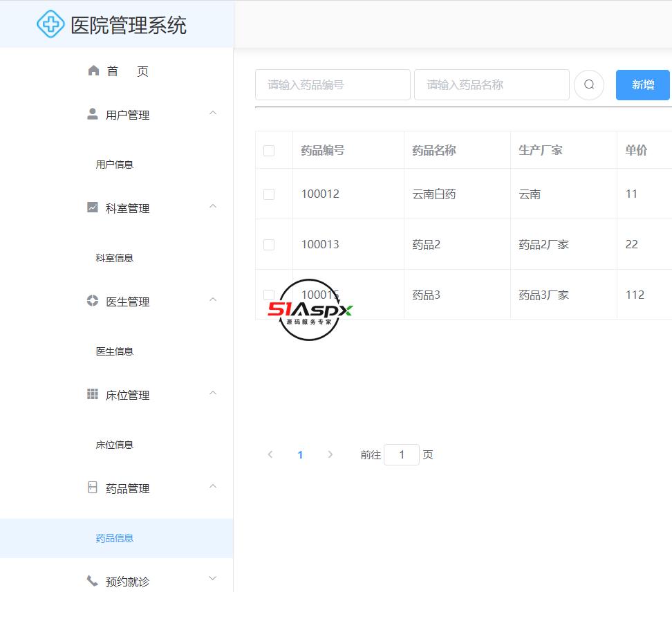Collapse the 床位管理 chevron
This screenshot has width=672, height=619.
pos(212,393)
